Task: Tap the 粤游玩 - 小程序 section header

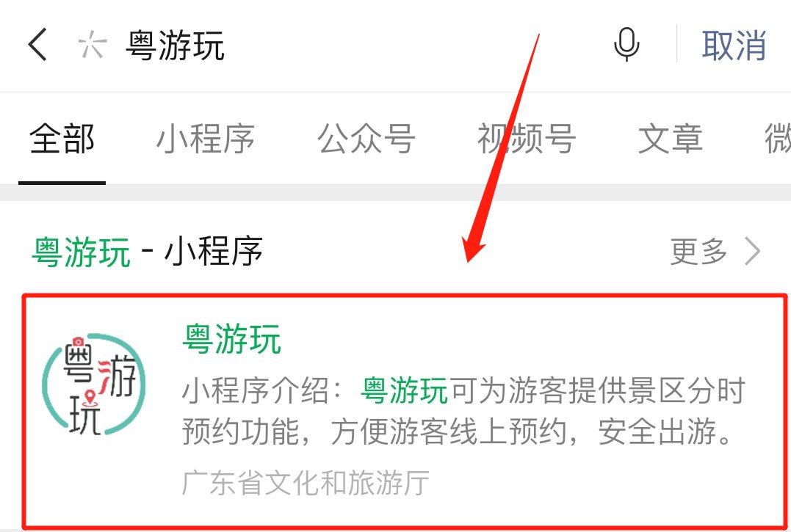Action: [147, 251]
